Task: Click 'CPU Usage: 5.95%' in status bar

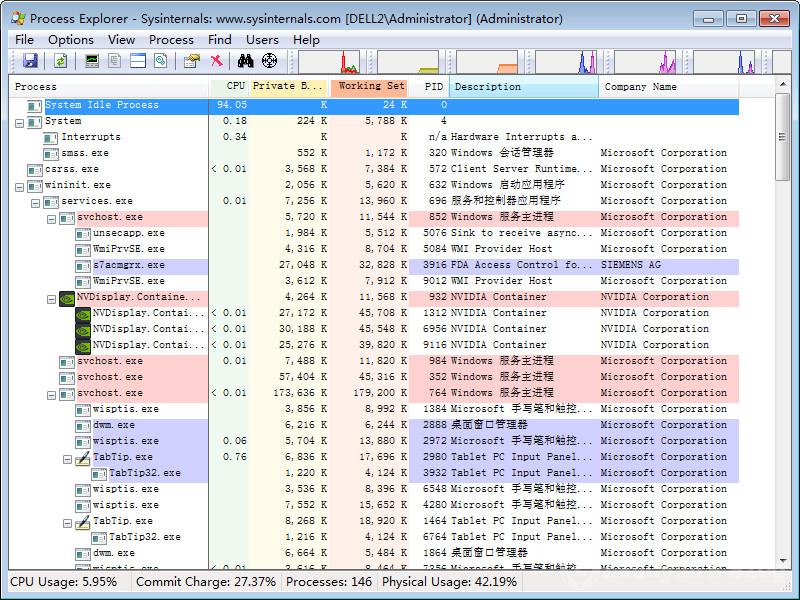Action: tap(64, 582)
